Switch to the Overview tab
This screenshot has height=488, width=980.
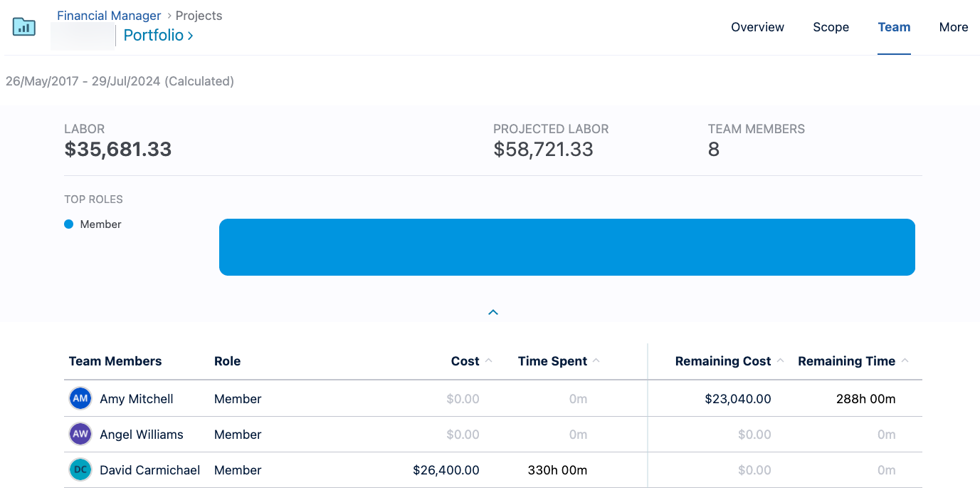(757, 27)
